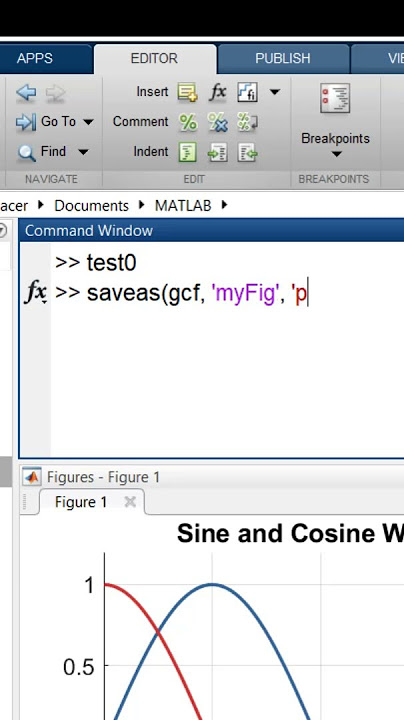Switch to the APPS tab
Image resolution: width=404 pixels, height=720 pixels.
(x=35, y=58)
